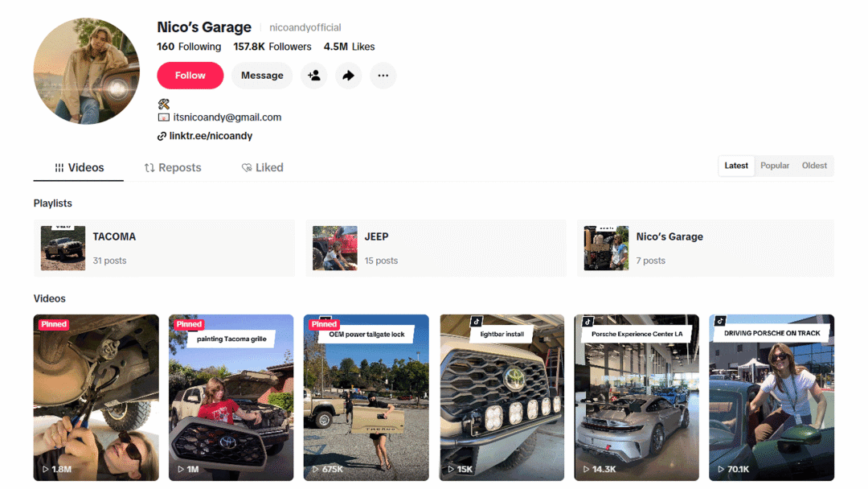868x489 pixels.
Task: Switch to the Liked tab
Action: (x=262, y=168)
